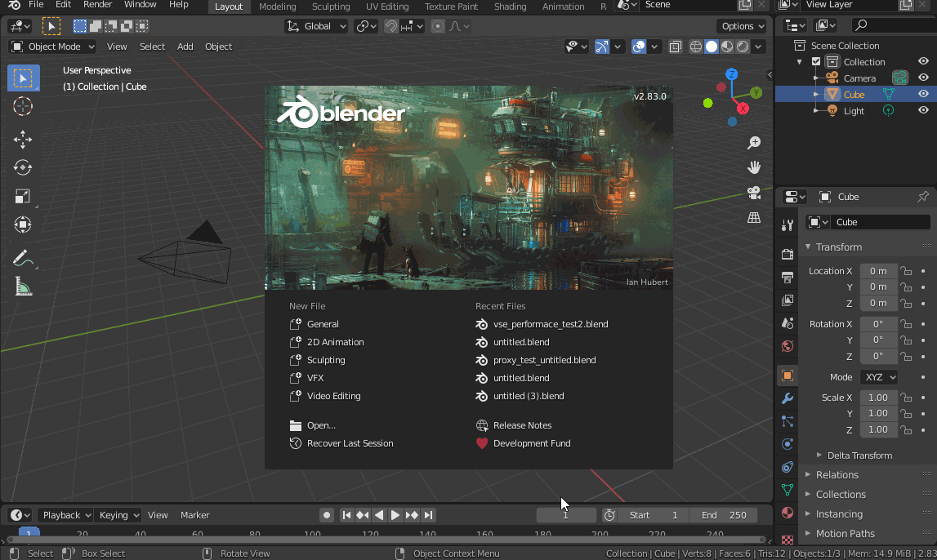Viewport: 937px width, 560px height.
Task: Open vse_performace_test2.blend from recent files
Action: (551, 324)
